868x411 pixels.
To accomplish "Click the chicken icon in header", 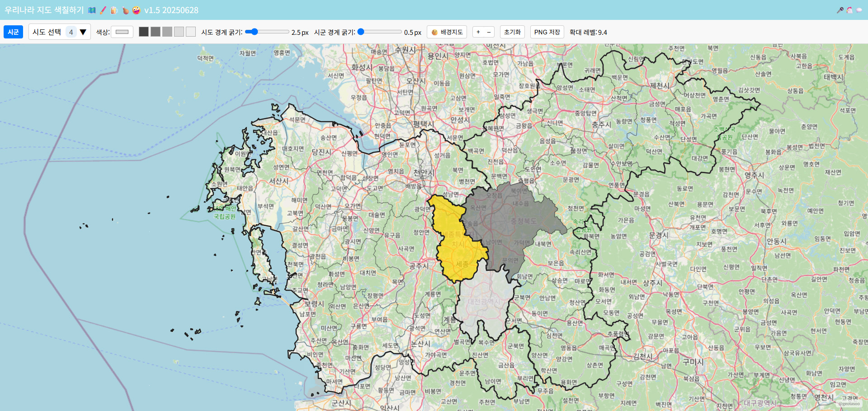I will coord(849,10).
